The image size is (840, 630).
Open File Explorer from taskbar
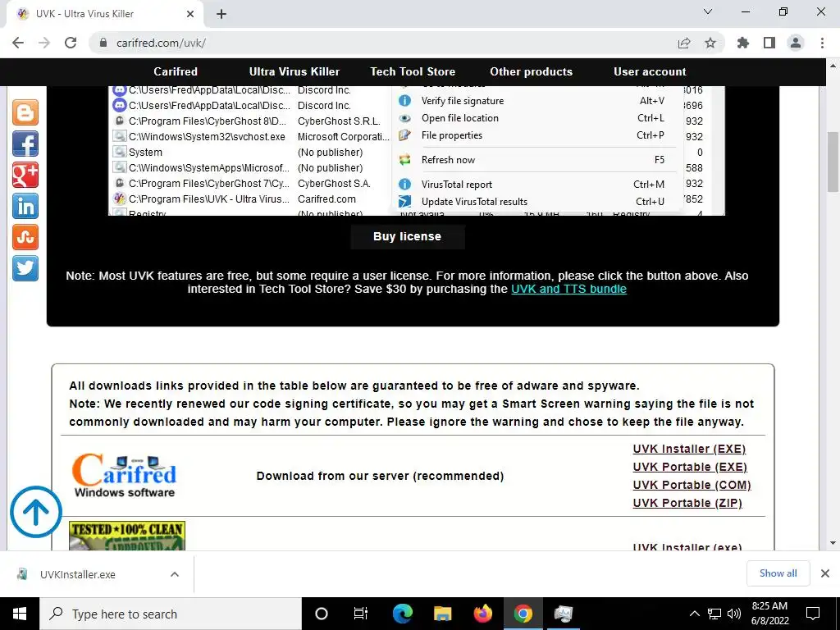click(442, 614)
